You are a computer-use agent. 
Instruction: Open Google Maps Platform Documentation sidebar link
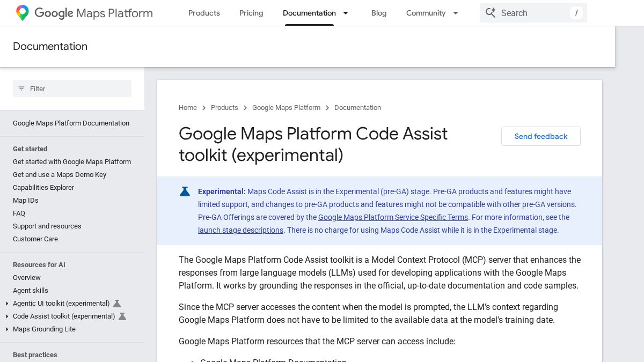71,123
